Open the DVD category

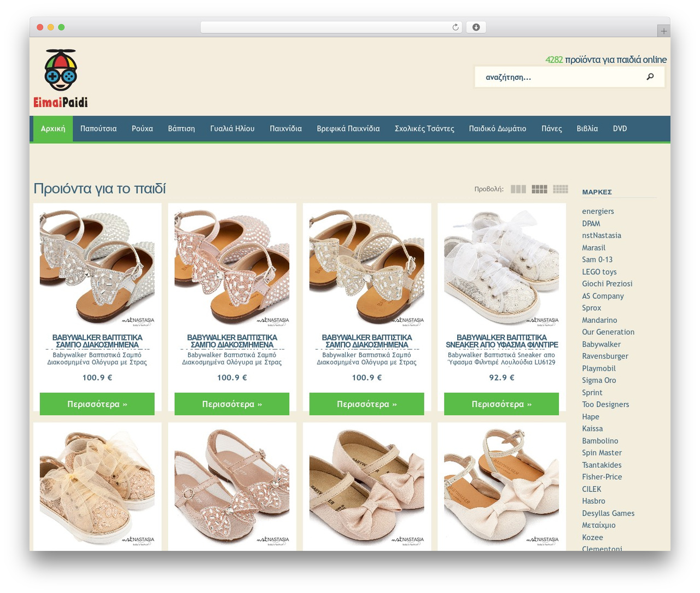pyautogui.click(x=620, y=129)
